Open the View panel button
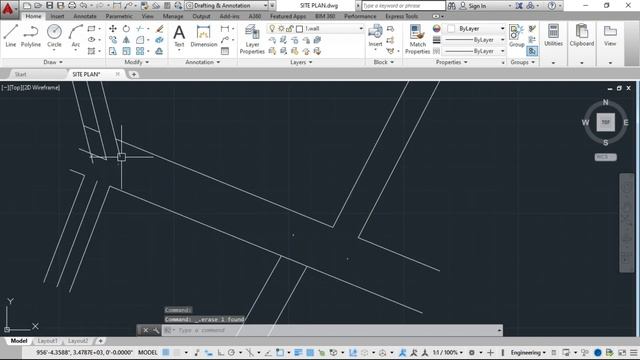This screenshot has height=360, width=640. [x=610, y=35]
